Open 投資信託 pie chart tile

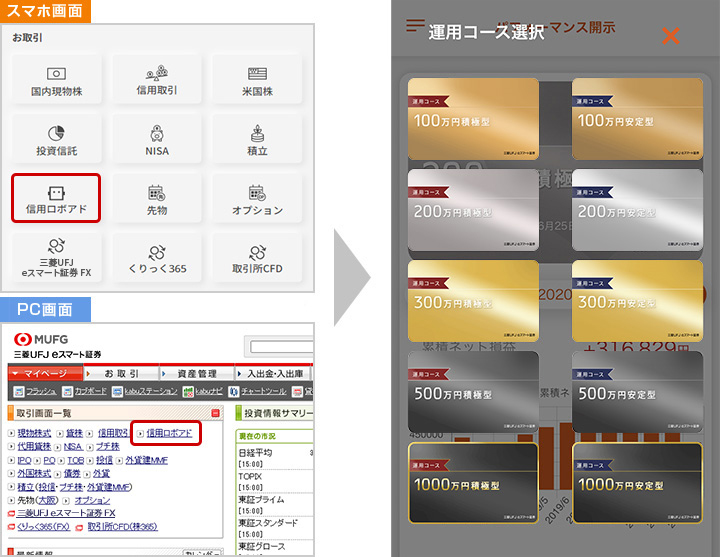56,139
